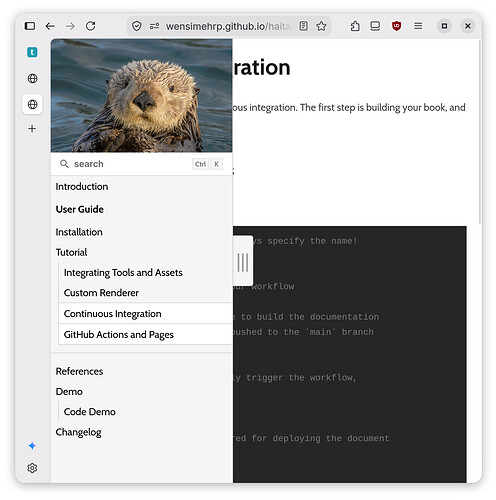This screenshot has height=500, width=496.
Task: Toggle reader view icon
Action: pos(303,26)
